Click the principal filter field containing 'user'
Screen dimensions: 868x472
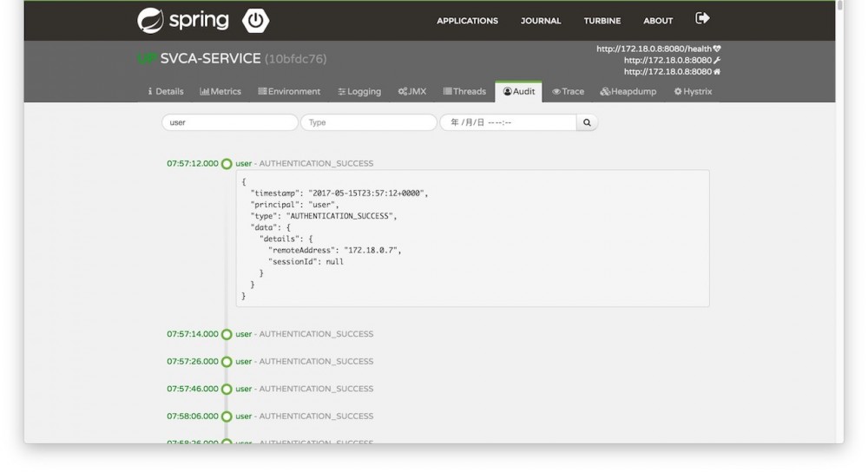pyautogui.click(x=230, y=122)
